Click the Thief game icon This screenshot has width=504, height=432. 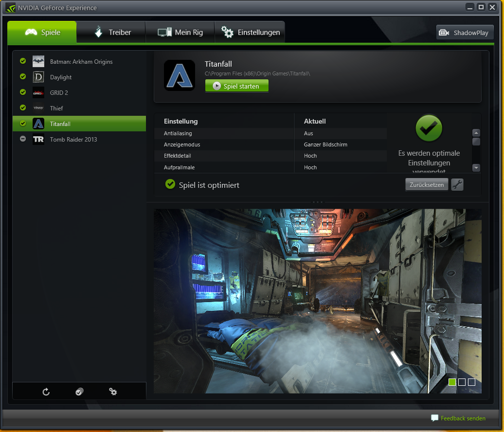[38, 108]
